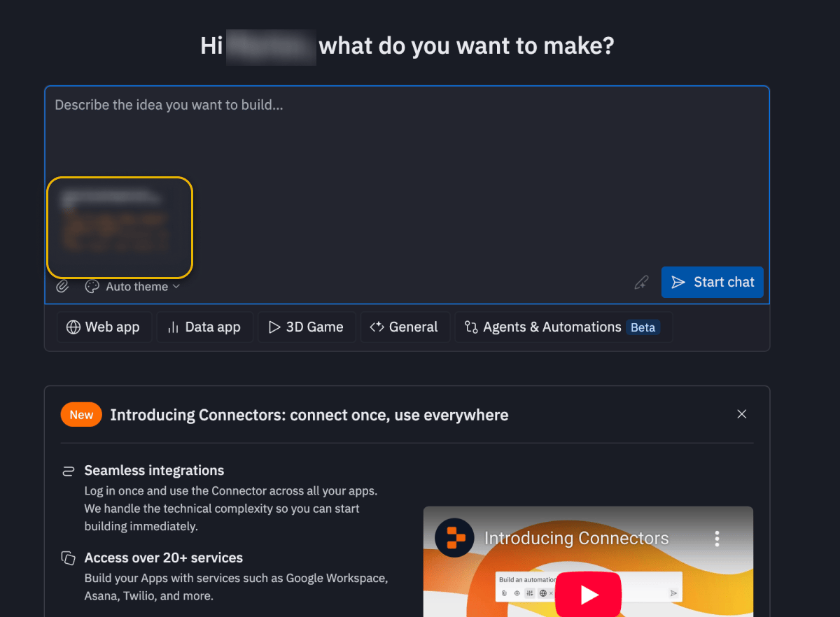Image resolution: width=840 pixels, height=617 pixels.
Task: Play the Introducing Connectors video
Action: (x=588, y=594)
